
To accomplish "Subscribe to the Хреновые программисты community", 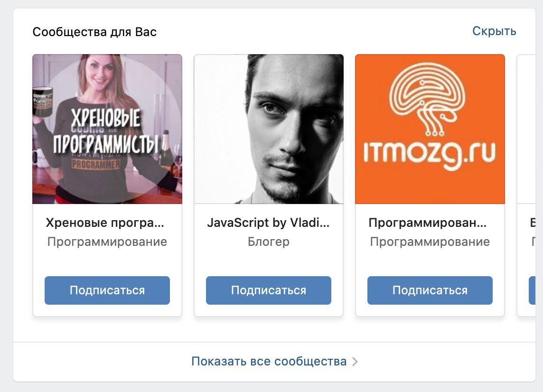I will [107, 290].
